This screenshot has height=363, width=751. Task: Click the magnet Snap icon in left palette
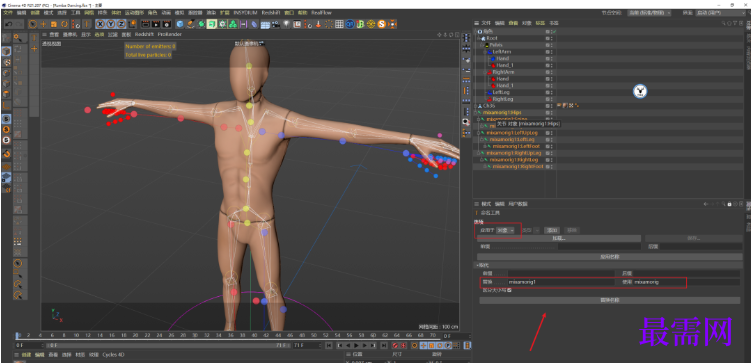click(6, 153)
